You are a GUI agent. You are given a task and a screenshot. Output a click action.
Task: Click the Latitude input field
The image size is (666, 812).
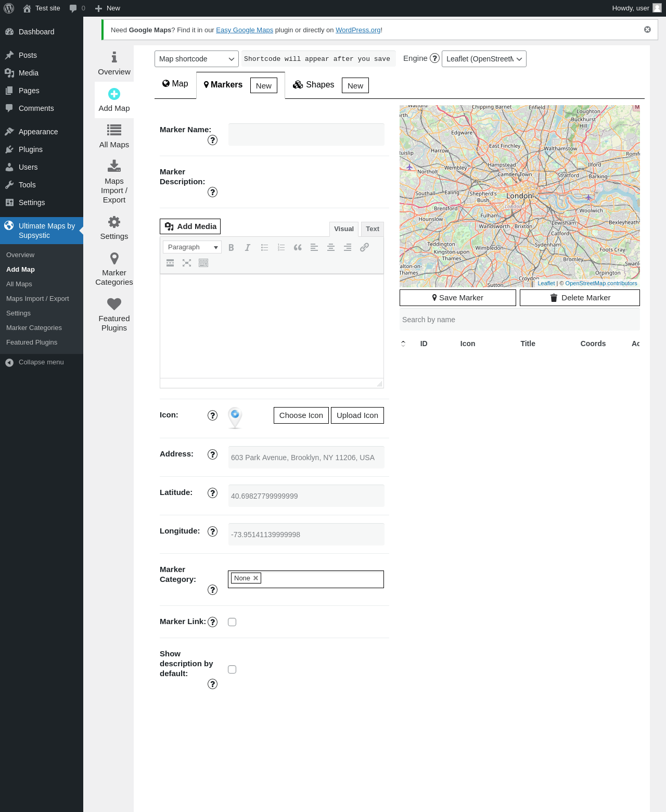[306, 496]
